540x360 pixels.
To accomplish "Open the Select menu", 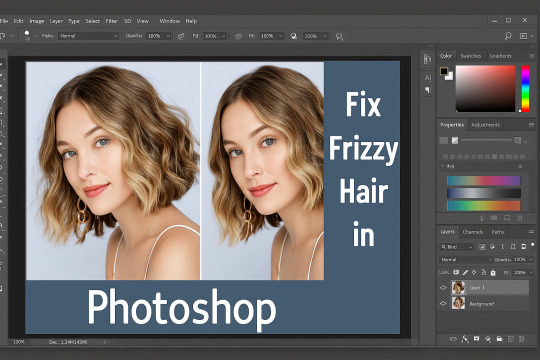I will coord(92,21).
